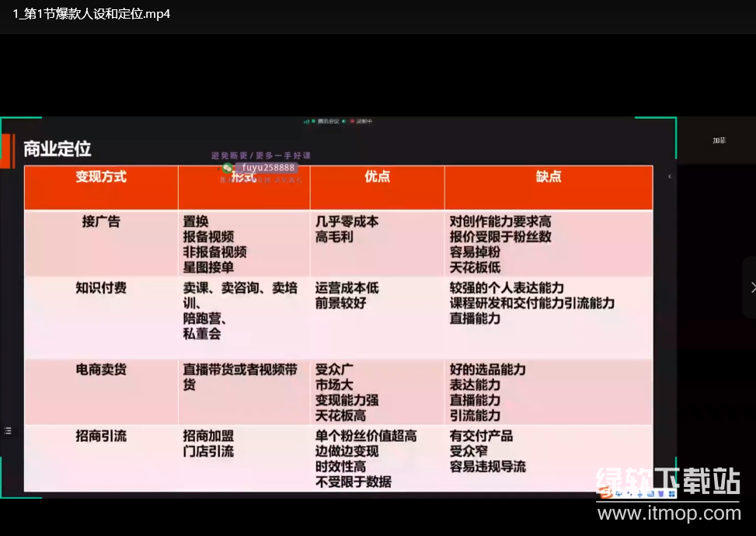Click the text 单个粉丝价值超高
Screen dimensions: 756x536
[365, 437]
